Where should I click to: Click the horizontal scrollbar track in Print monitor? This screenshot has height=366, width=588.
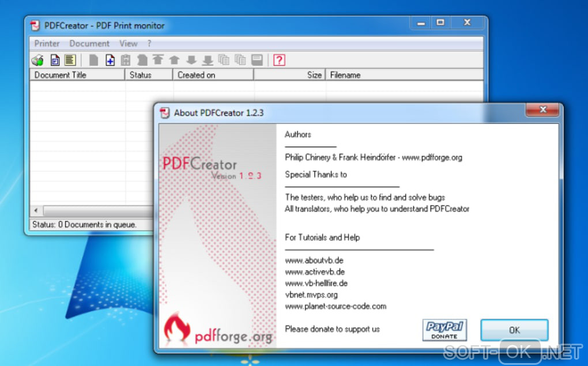pos(98,211)
